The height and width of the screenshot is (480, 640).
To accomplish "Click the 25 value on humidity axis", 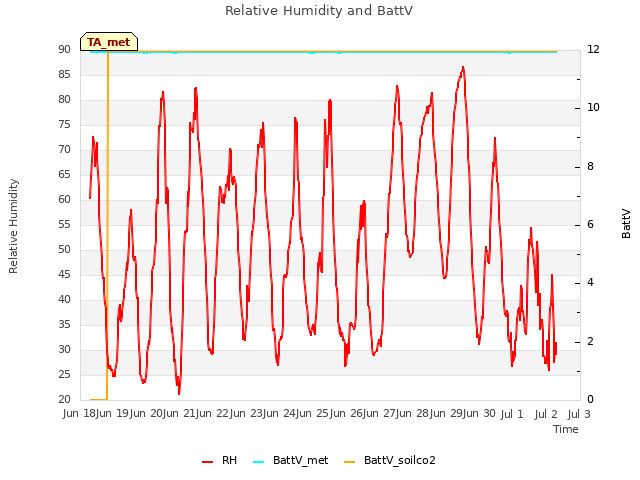I will click(64, 374).
